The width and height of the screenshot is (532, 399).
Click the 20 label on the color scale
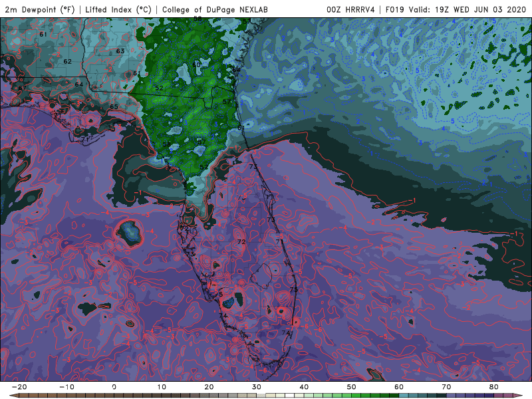click(x=209, y=387)
